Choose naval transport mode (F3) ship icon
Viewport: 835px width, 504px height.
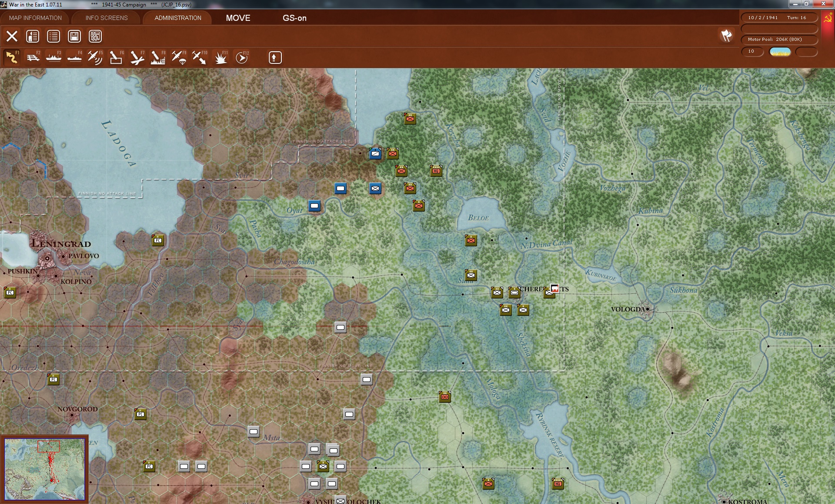click(x=53, y=57)
